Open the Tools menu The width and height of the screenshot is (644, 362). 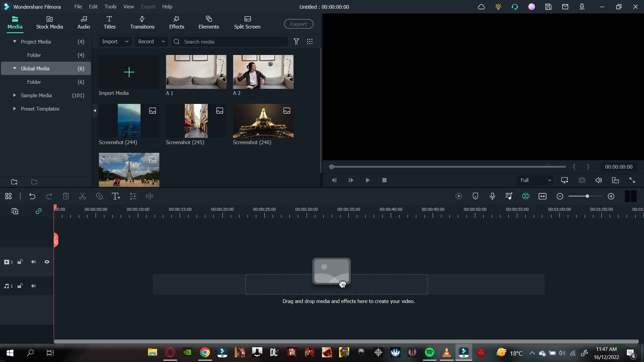(x=111, y=7)
